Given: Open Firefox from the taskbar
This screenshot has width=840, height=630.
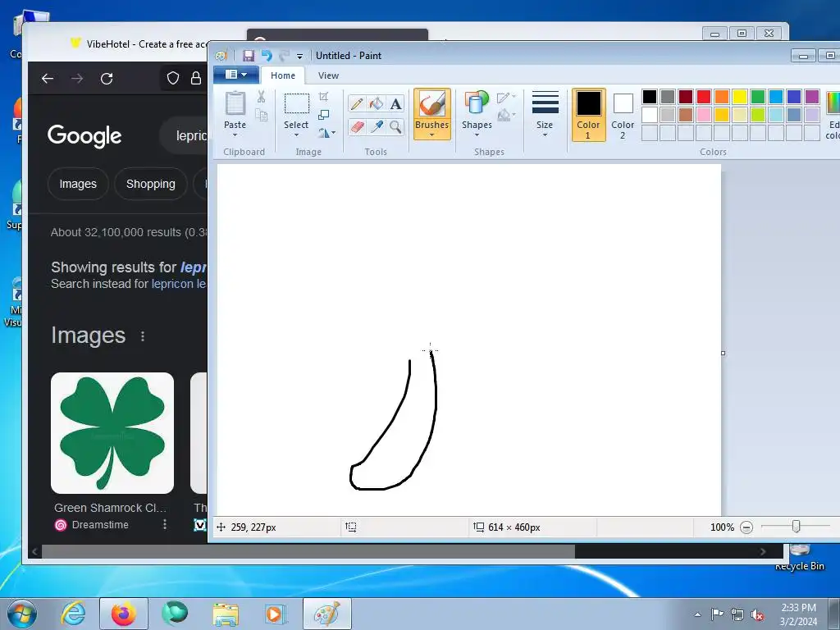Looking at the screenshot, I should point(124,614).
